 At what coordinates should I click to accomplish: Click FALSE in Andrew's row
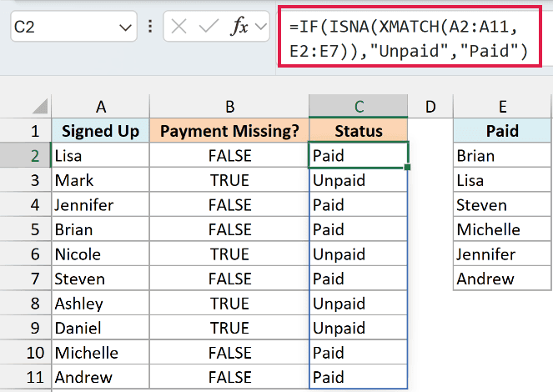(229, 377)
